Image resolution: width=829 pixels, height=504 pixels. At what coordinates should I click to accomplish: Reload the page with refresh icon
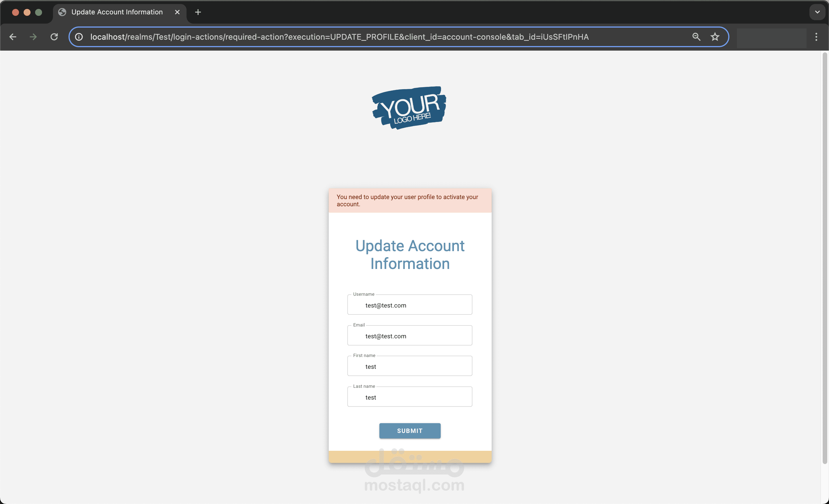pos(54,37)
